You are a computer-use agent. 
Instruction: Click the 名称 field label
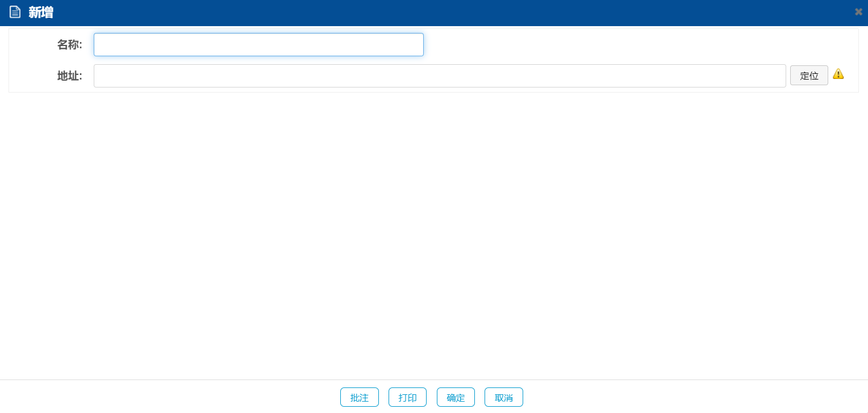[69, 45]
